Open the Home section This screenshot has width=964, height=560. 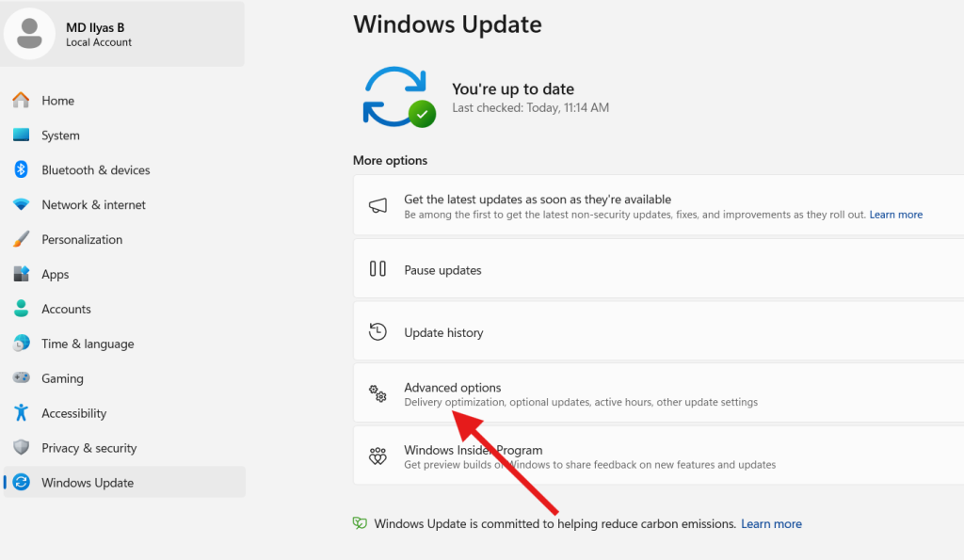click(57, 100)
